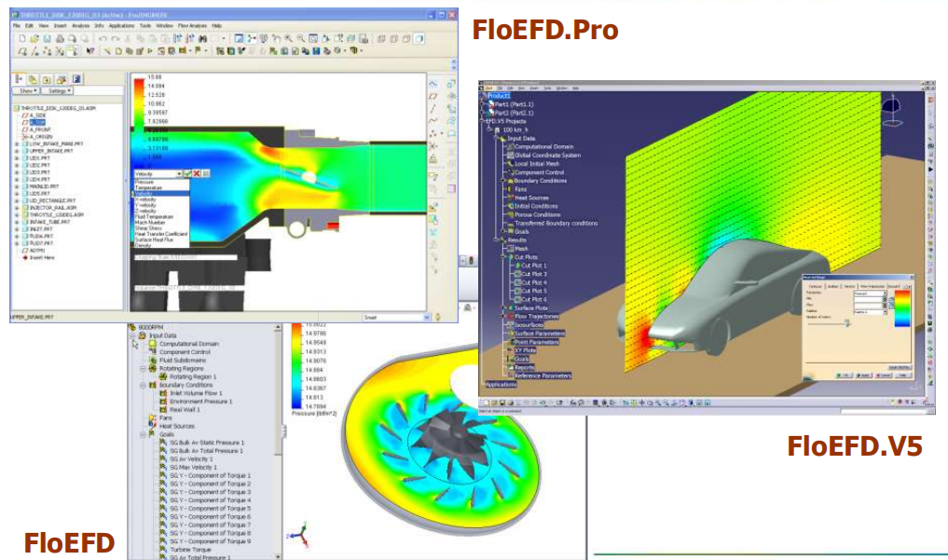
Task: Open the Show dropdown in model tree
Action: (27, 91)
